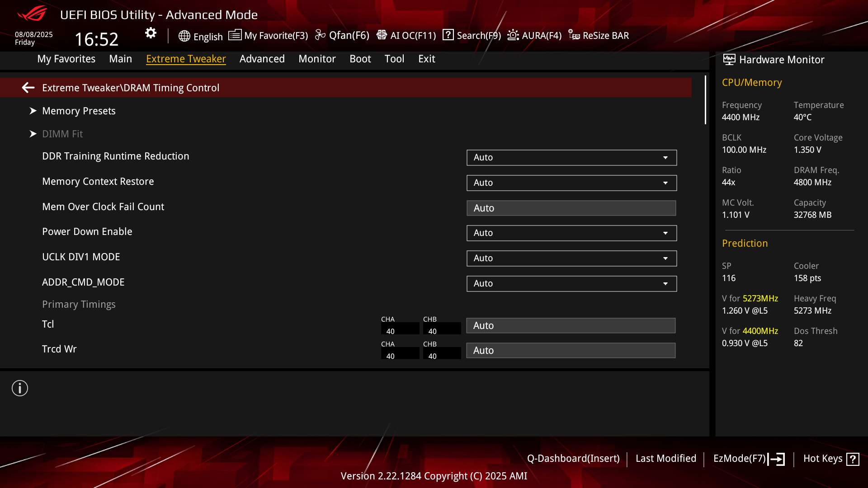Open Power Down Enable dropdown
The image size is (868, 488).
pyautogui.click(x=571, y=233)
